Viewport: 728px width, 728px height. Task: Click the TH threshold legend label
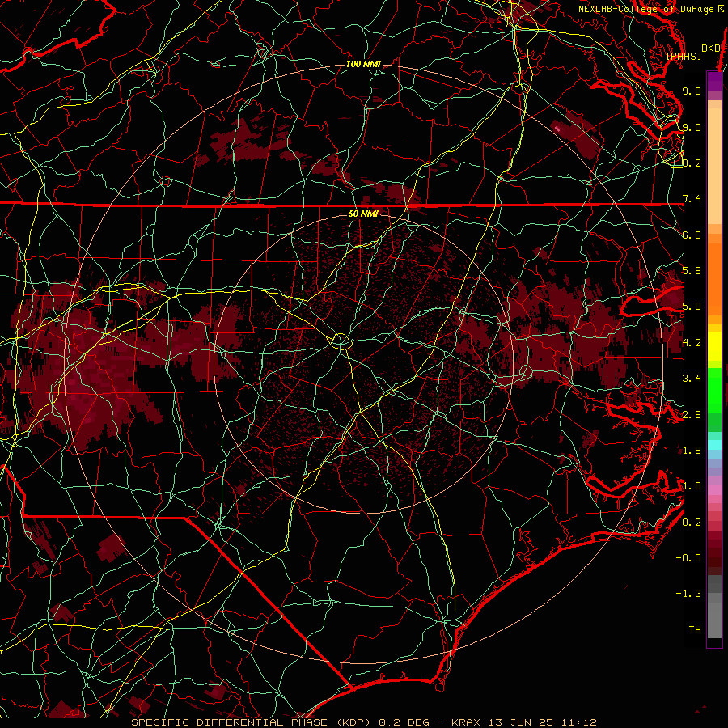pyautogui.click(x=695, y=630)
